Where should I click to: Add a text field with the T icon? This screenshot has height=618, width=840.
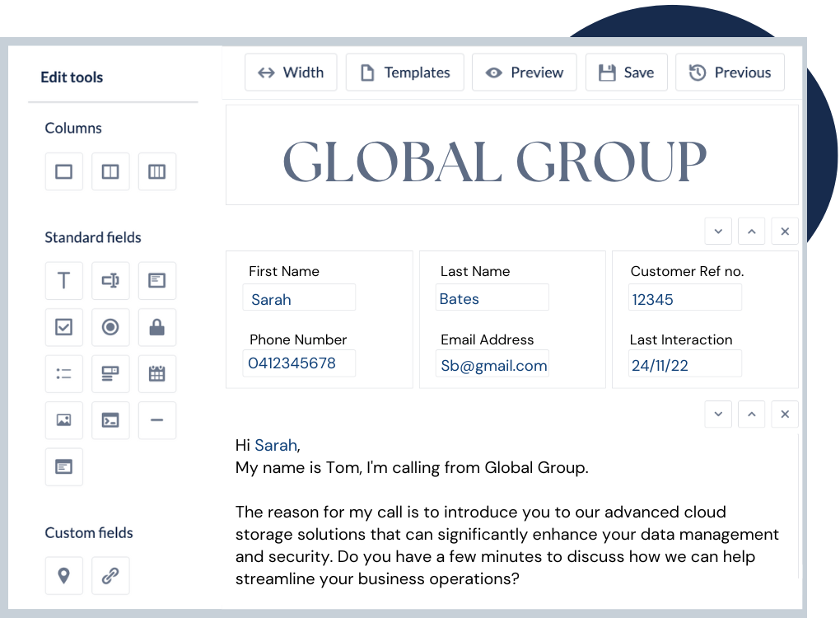pos(63,280)
